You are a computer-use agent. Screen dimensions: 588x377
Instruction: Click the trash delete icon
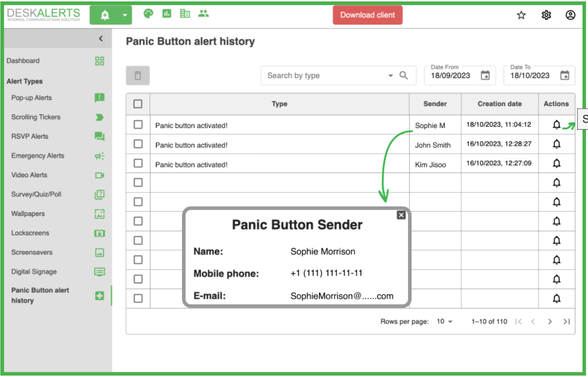pyautogui.click(x=138, y=75)
